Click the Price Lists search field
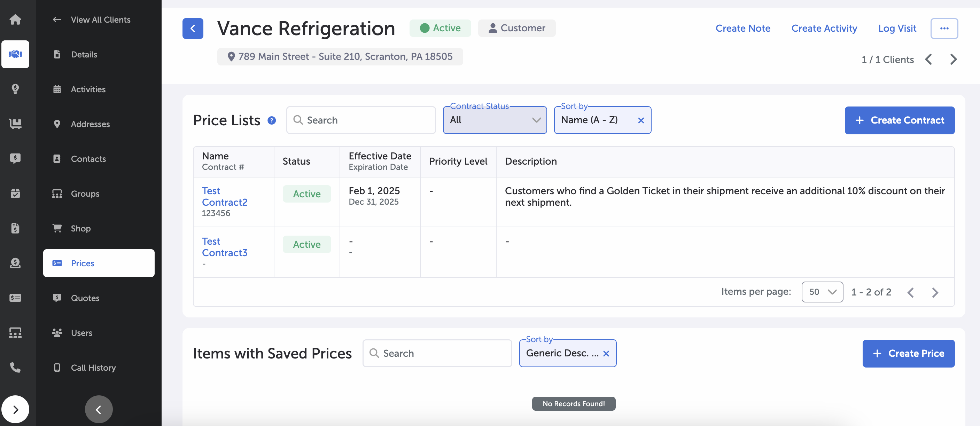The width and height of the screenshot is (980, 426). [361, 120]
